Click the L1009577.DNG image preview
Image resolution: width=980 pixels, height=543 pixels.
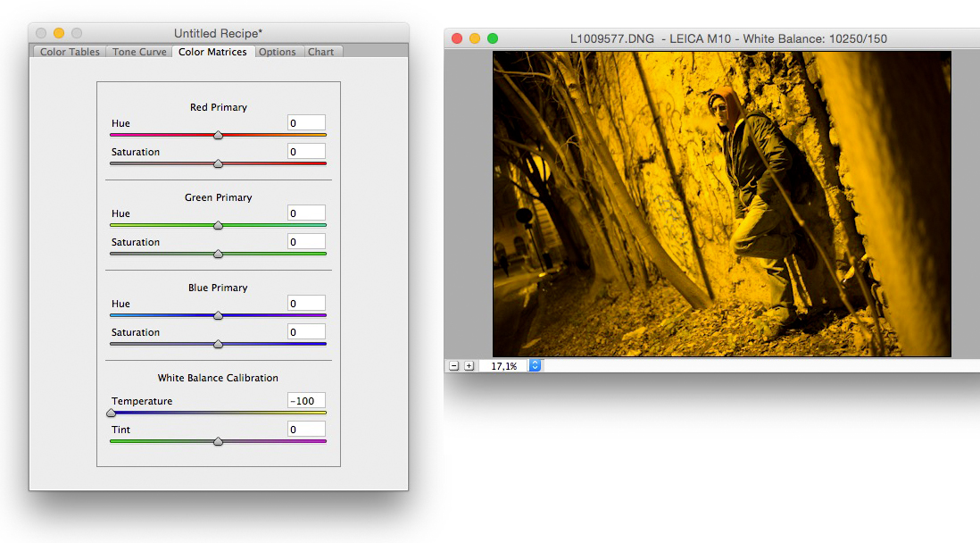point(721,204)
